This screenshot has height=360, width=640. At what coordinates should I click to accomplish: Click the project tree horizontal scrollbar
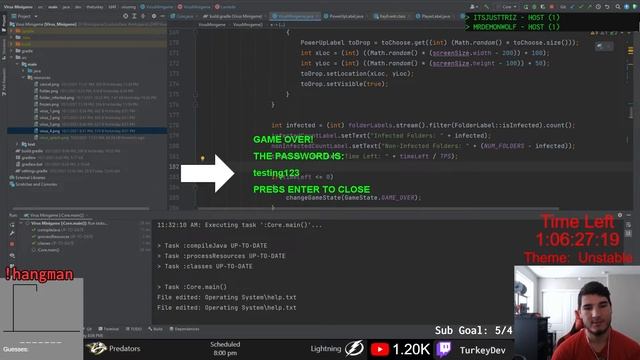(80, 209)
